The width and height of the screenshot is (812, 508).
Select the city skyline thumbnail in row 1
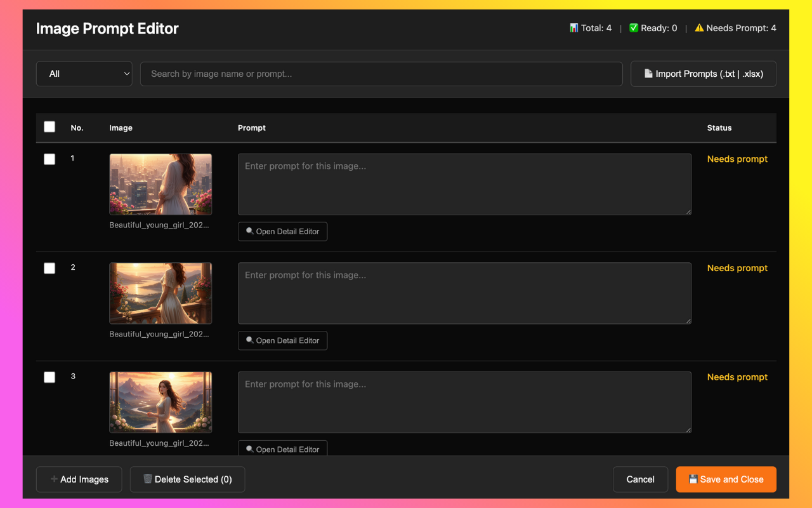(160, 184)
